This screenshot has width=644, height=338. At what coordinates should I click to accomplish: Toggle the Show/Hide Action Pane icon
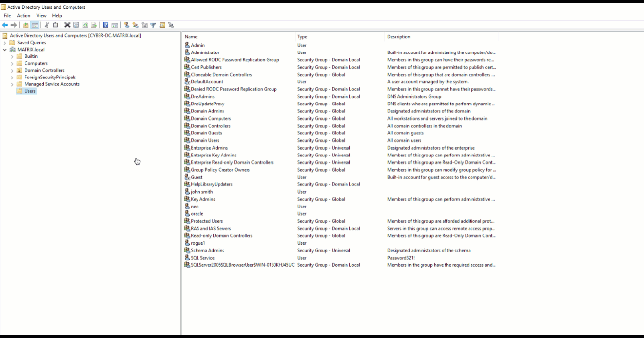pos(115,25)
